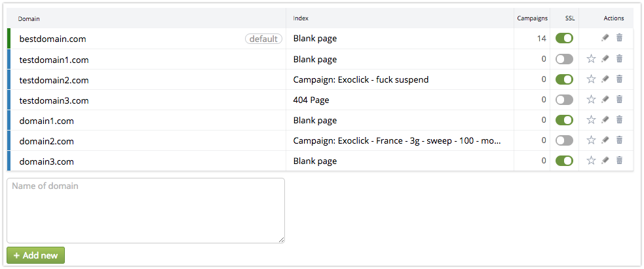Click the star icon for domain2.com

pyautogui.click(x=591, y=140)
